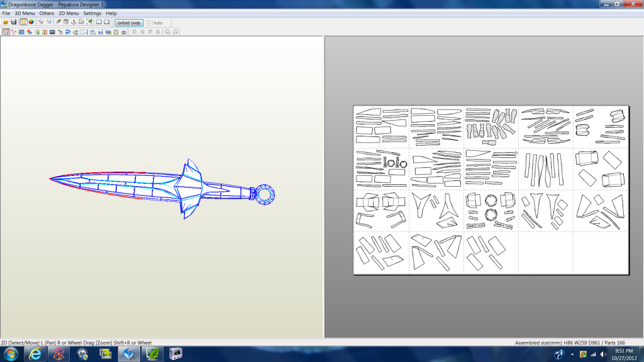Click the print preview page icon
This screenshot has width=644, height=362.
116,32
